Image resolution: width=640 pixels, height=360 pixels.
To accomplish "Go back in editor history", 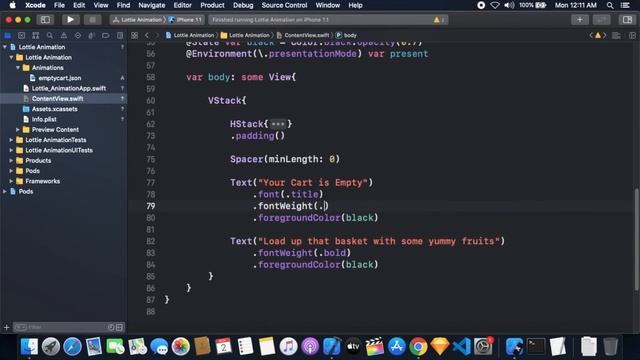I will [x=147, y=36].
